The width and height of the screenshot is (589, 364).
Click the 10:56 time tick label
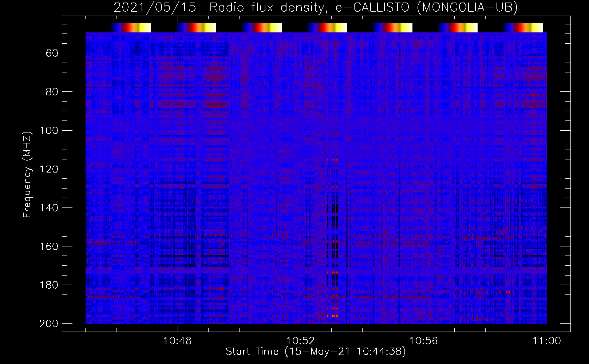point(424,341)
